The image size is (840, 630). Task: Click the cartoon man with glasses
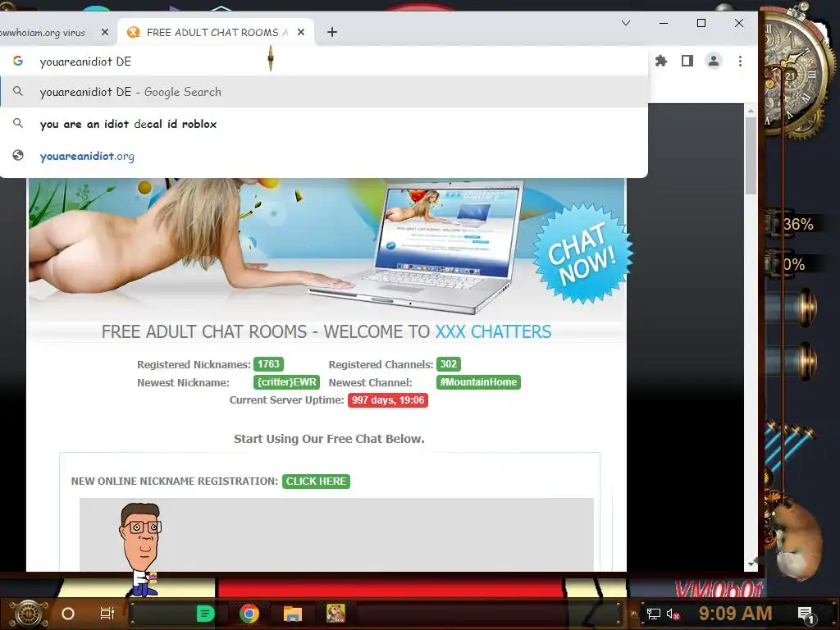point(141,549)
